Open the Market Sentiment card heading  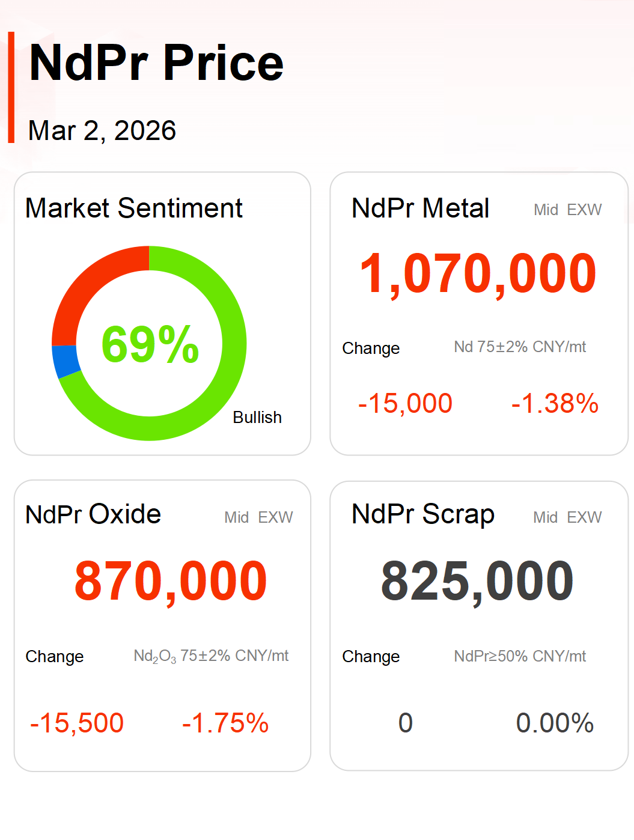point(133,208)
